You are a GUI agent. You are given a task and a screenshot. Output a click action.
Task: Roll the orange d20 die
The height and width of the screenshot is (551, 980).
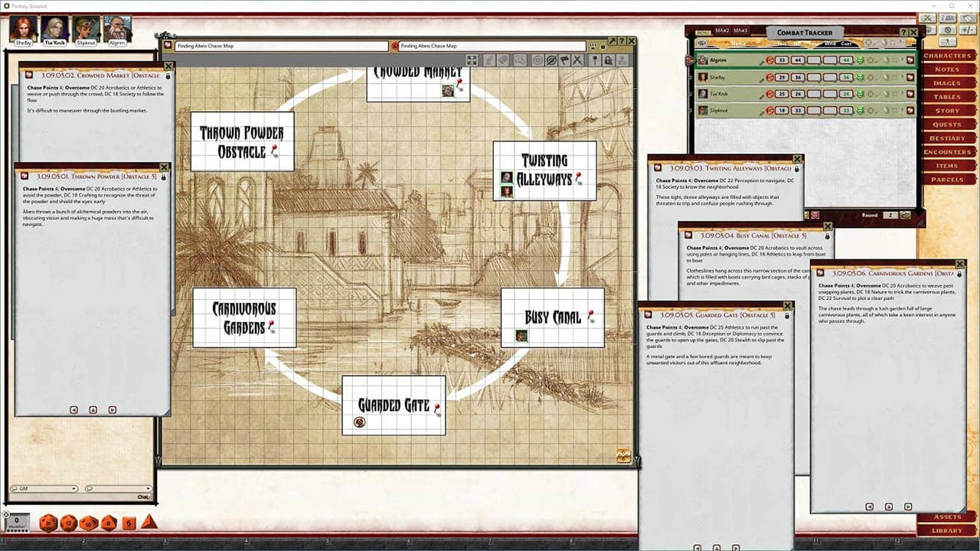47,523
